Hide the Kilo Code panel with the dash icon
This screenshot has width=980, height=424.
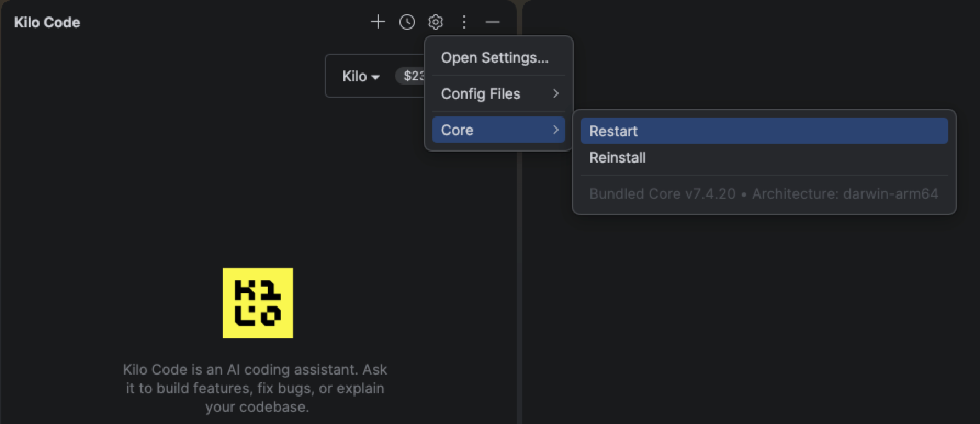(493, 22)
